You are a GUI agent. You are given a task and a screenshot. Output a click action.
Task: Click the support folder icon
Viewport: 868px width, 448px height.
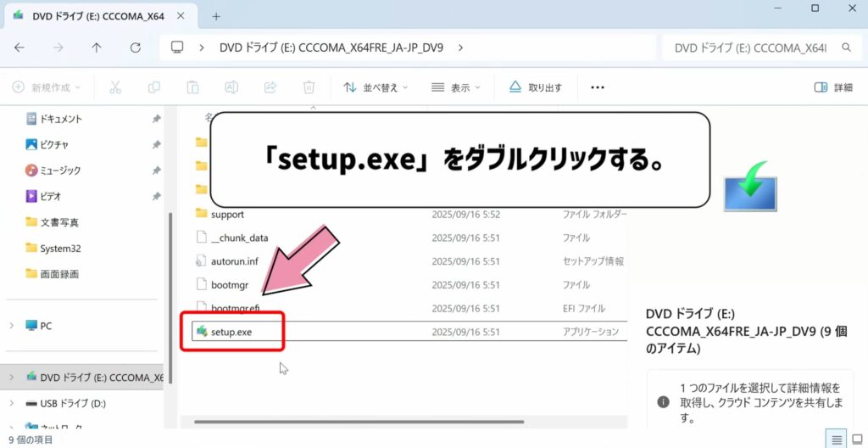(x=202, y=214)
